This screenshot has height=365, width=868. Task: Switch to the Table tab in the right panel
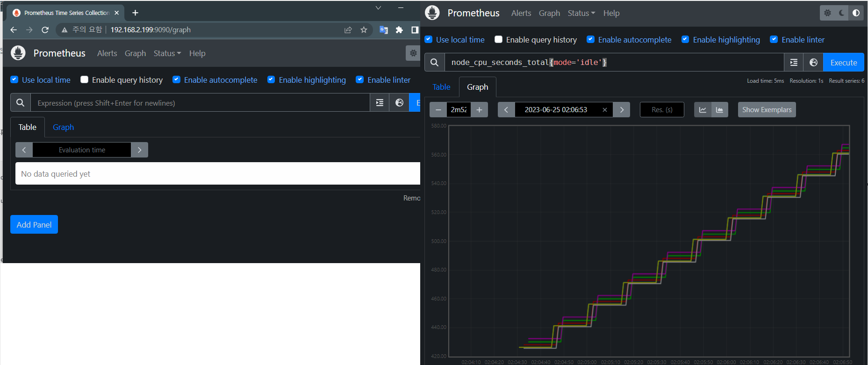[x=441, y=87]
